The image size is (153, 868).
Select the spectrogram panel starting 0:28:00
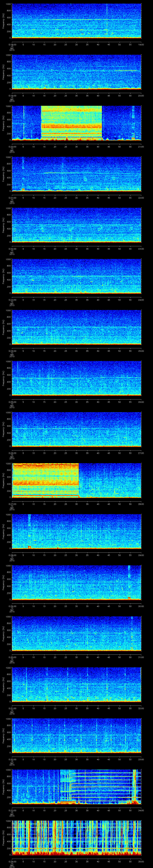tap(76, 531)
